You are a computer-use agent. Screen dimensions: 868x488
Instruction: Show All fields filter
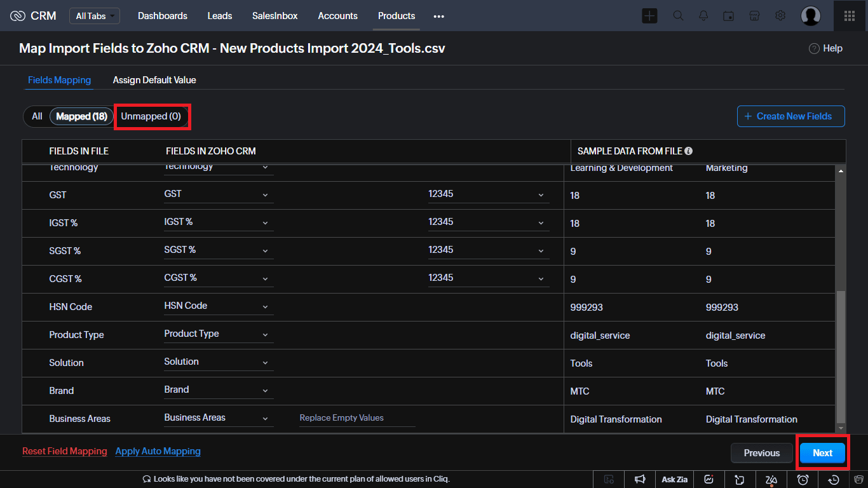37,116
